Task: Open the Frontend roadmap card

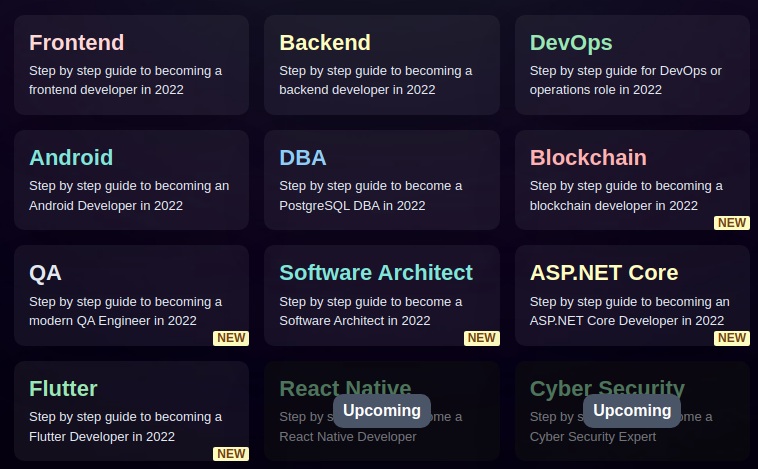Action: click(131, 65)
